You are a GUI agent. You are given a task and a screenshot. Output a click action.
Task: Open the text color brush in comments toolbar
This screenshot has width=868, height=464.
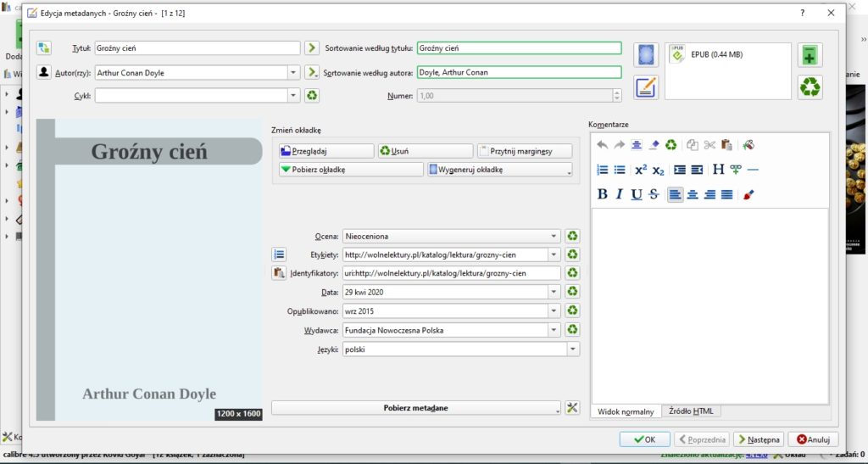coord(748,194)
